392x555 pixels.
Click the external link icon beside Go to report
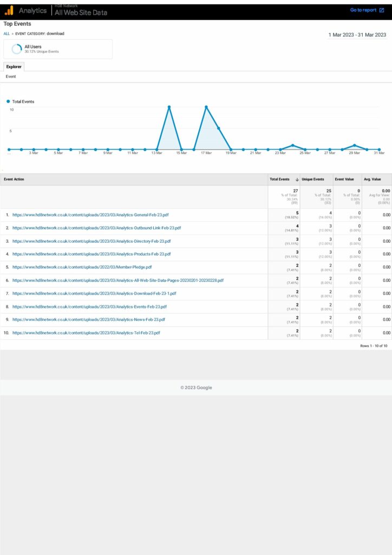382,10
